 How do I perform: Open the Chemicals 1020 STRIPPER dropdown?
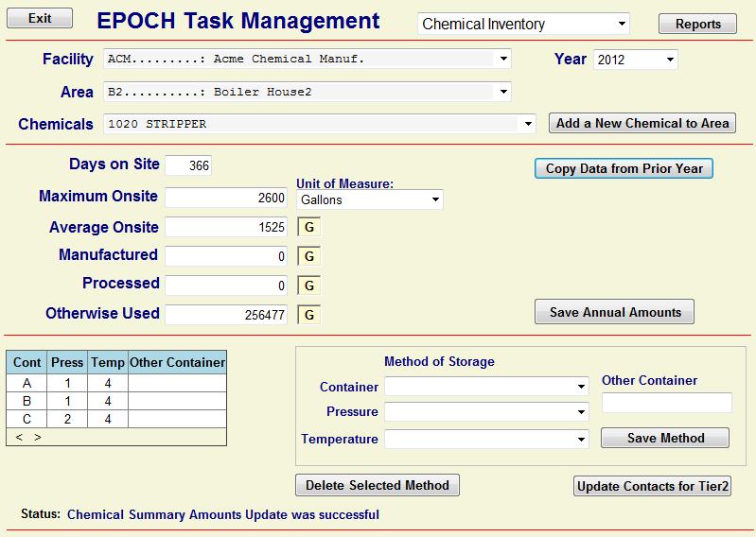click(319, 124)
